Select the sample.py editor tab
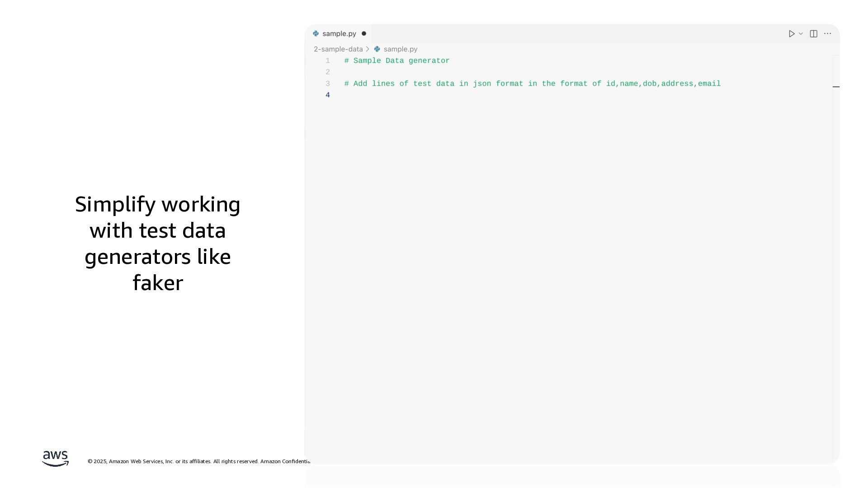Screen dimensions: 868x488 point(339,34)
